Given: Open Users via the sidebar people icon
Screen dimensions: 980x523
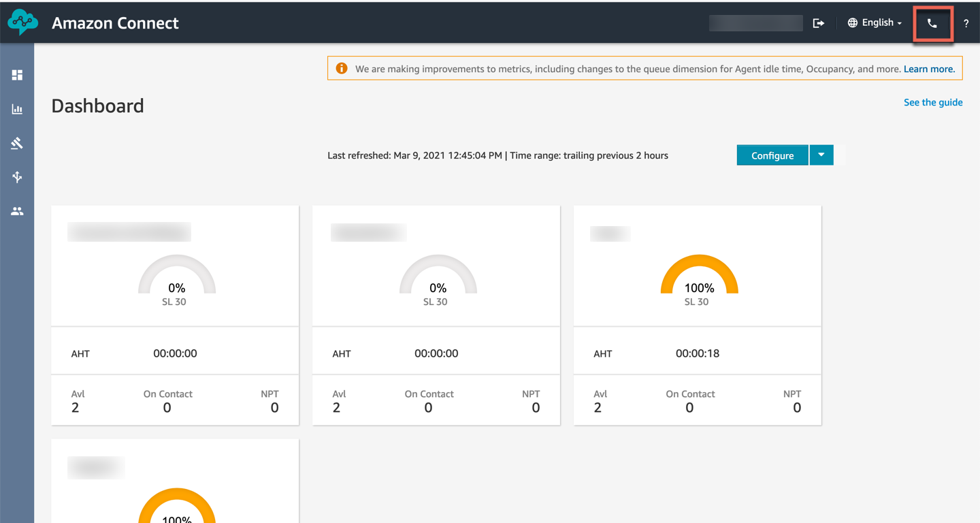Looking at the screenshot, I should (17, 211).
